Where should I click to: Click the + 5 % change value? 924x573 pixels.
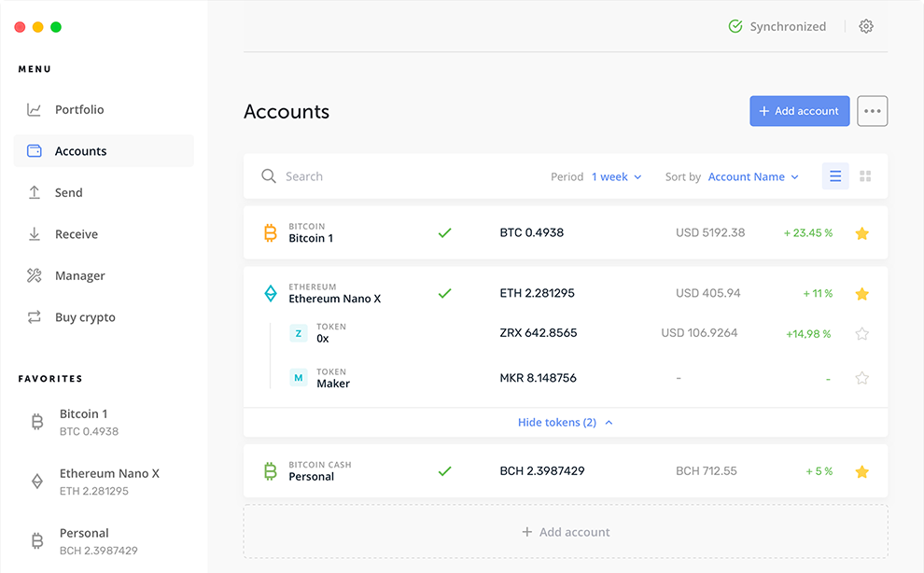coord(819,471)
